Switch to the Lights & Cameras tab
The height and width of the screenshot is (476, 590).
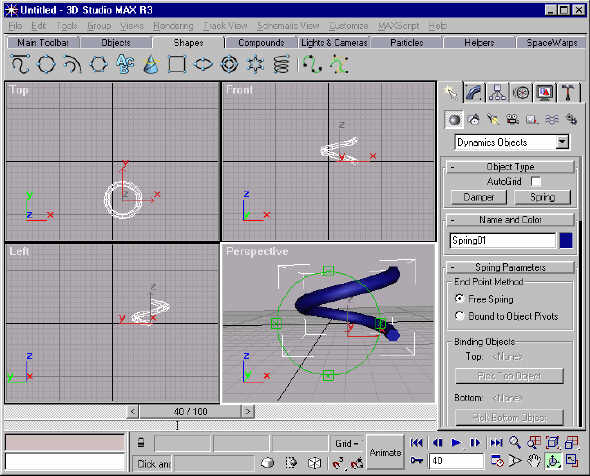coord(334,43)
